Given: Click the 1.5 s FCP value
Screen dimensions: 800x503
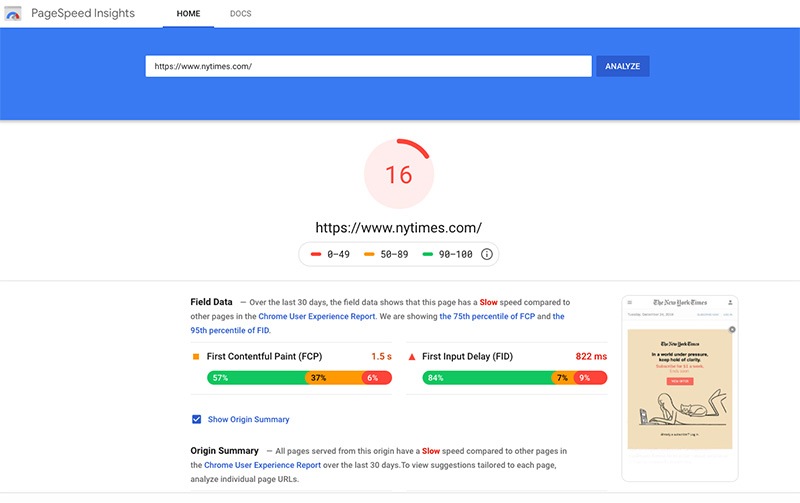Looking at the screenshot, I should (x=381, y=357).
